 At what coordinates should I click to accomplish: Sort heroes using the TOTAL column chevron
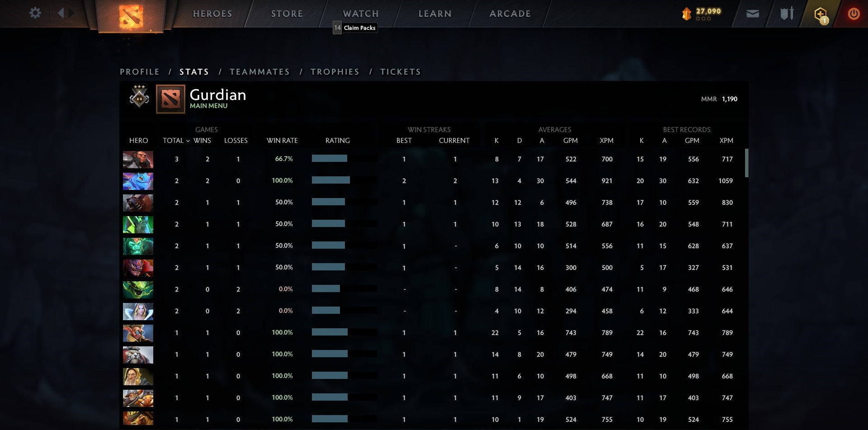click(189, 141)
